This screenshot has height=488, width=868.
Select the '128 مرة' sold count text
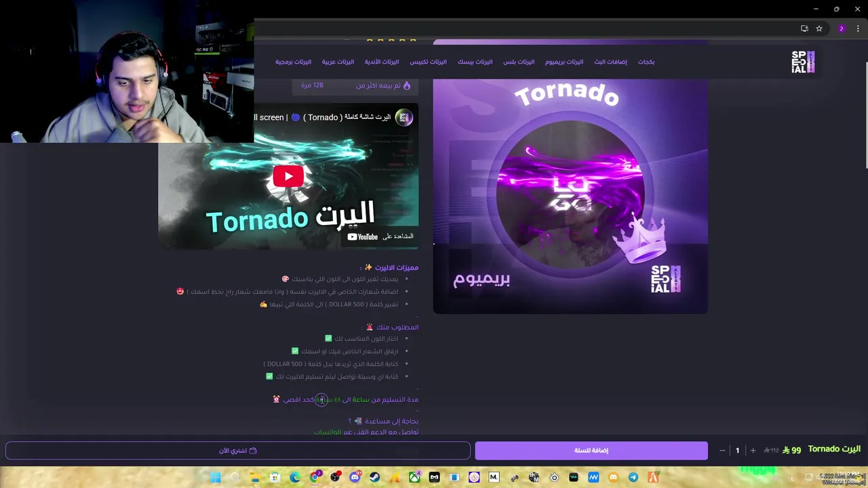tap(312, 85)
